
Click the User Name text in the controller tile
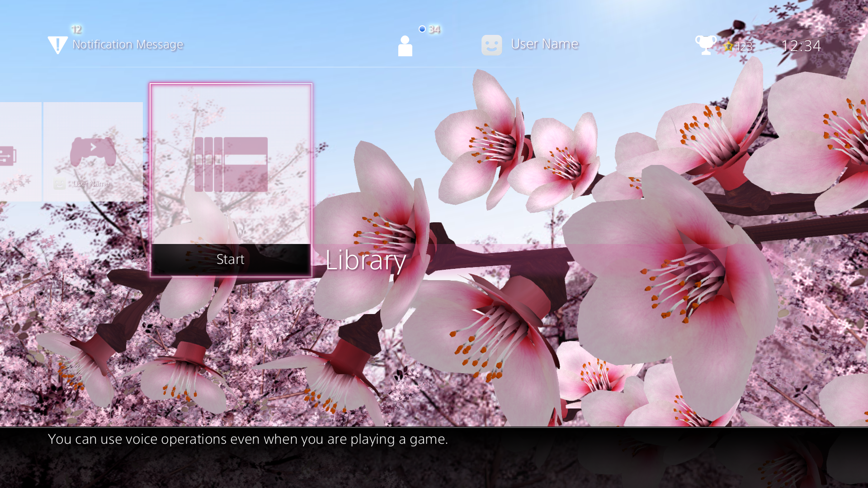click(91, 184)
